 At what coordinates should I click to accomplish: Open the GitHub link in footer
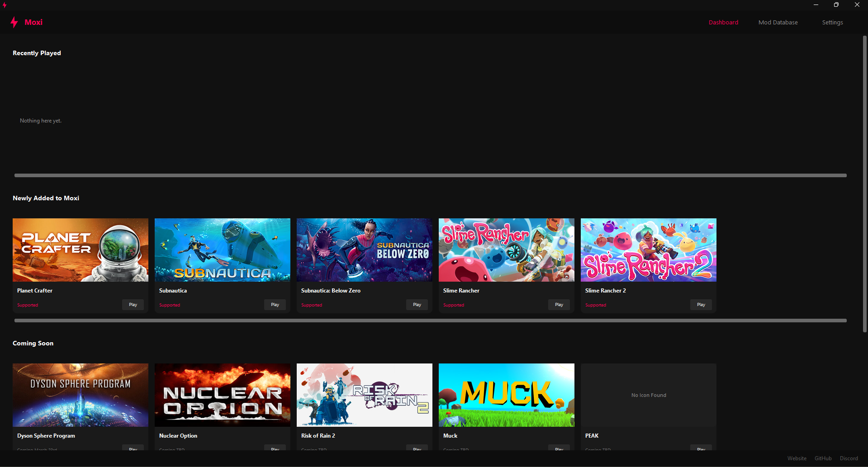823,458
